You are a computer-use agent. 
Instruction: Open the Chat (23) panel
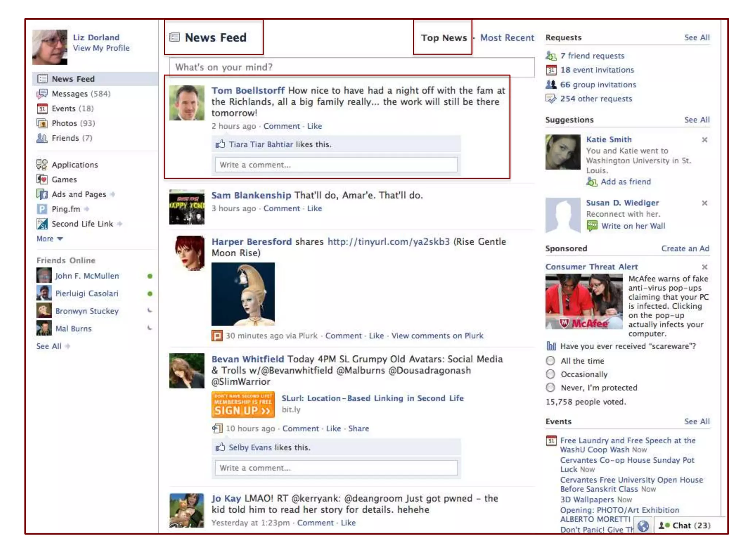pyautogui.click(x=685, y=525)
